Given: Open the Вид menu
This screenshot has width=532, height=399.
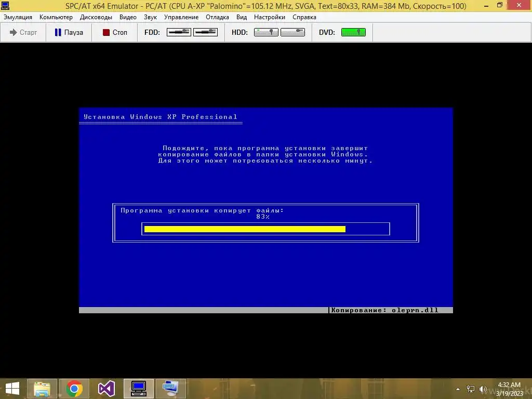Looking at the screenshot, I should tap(242, 17).
